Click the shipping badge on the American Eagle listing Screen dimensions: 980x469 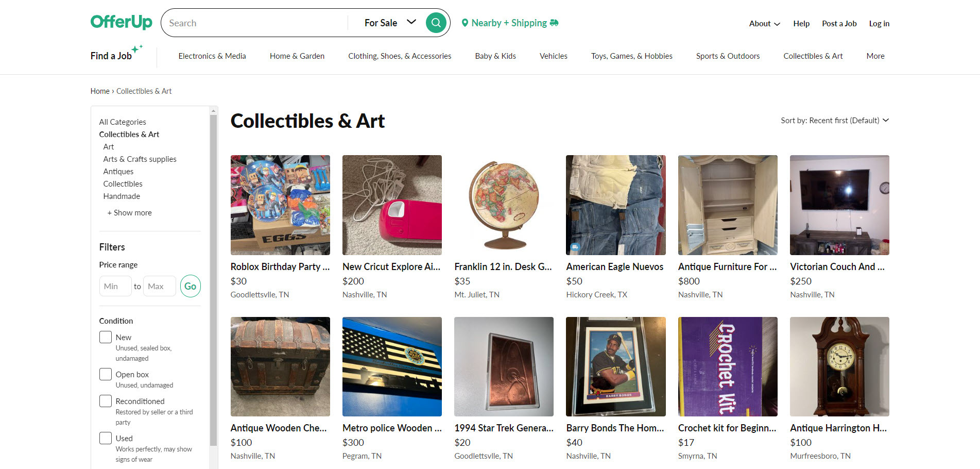[575, 246]
